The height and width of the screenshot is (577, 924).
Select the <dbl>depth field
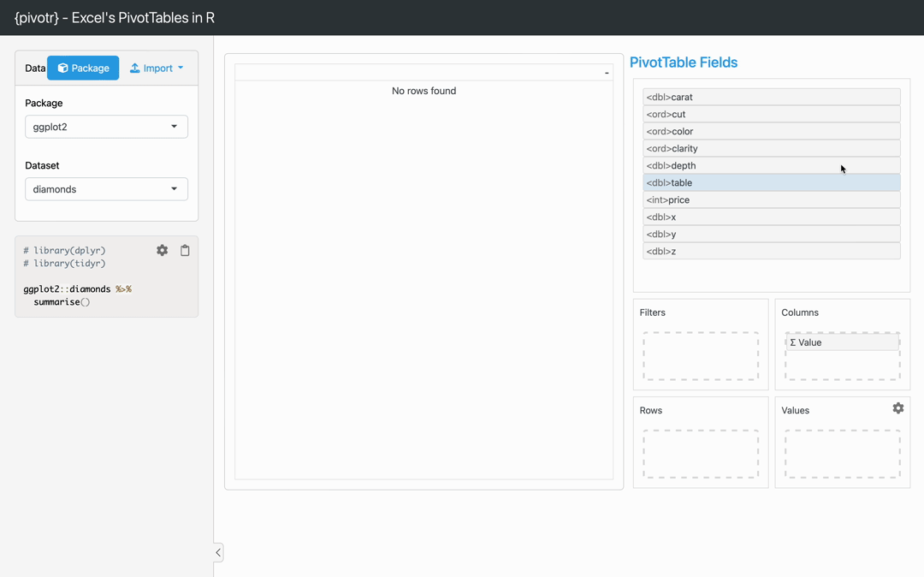(772, 165)
